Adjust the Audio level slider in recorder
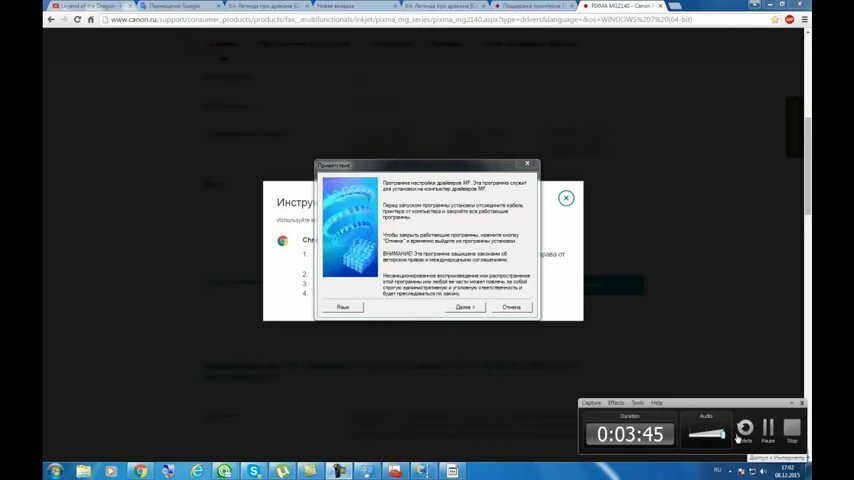This screenshot has height=480, width=854. tap(706, 434)
